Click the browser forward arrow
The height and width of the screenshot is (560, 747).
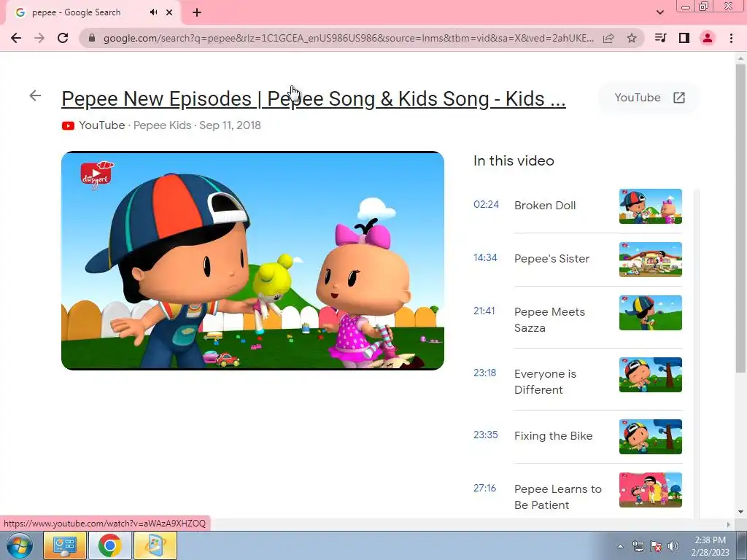pyautogui.click(x=39, y=38)
